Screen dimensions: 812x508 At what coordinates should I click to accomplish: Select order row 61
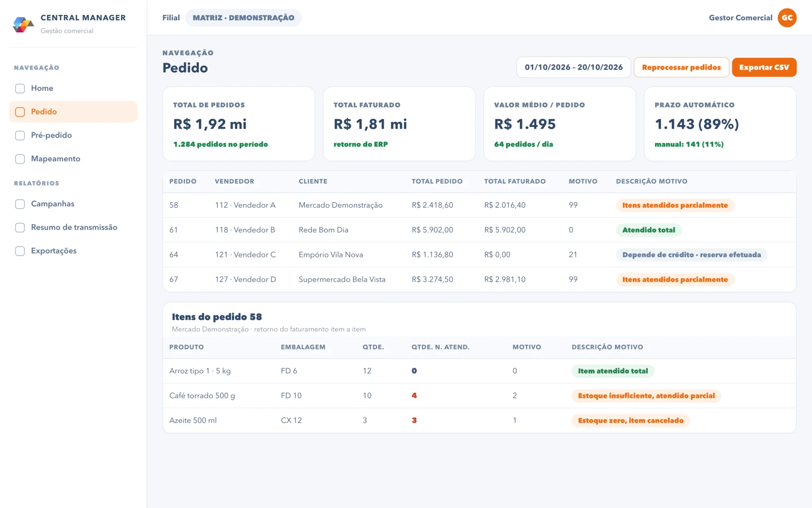tap(479, 230)
